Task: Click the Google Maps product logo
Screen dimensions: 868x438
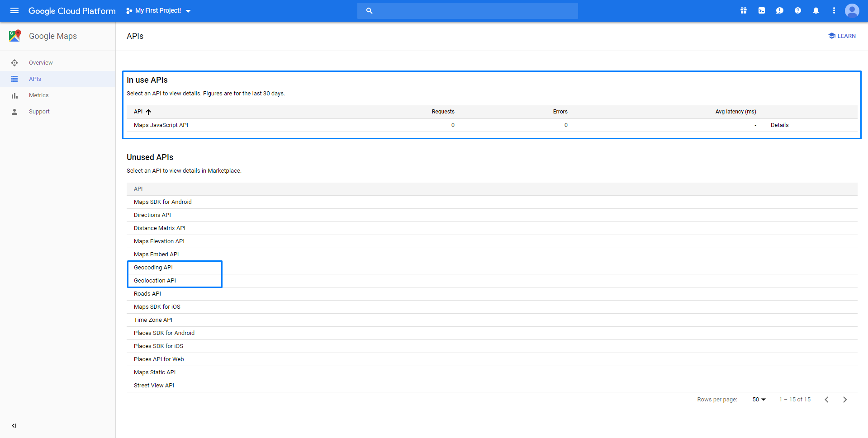Action: 15,36
